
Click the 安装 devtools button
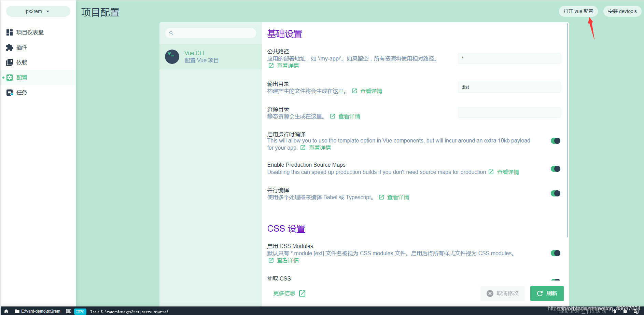click(622, 11)
